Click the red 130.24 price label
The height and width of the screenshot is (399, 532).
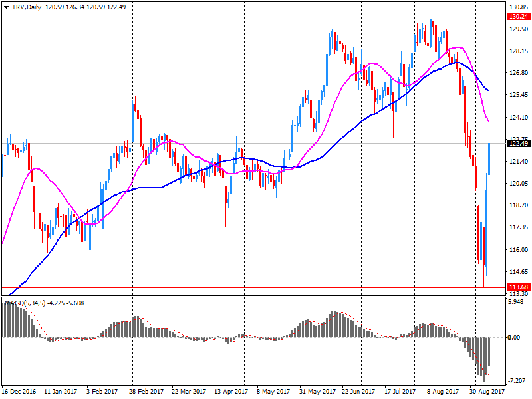[x=519, y=17]
